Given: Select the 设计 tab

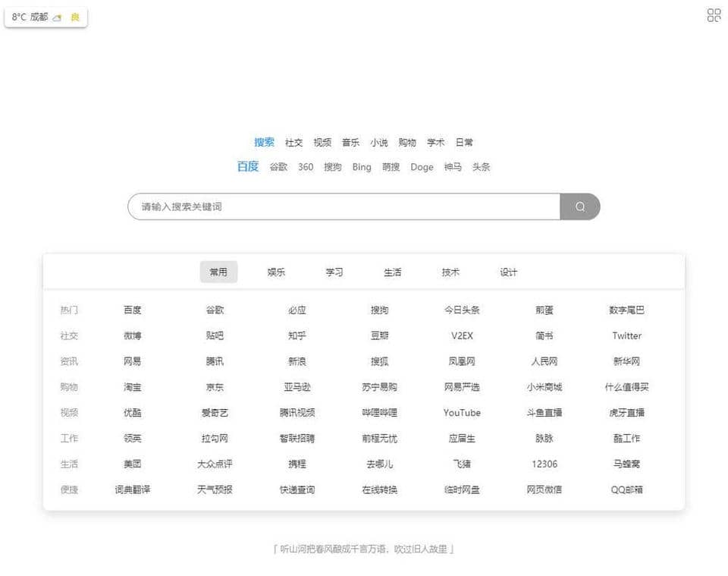Looking at the screenshot, I should pos(509,272).
